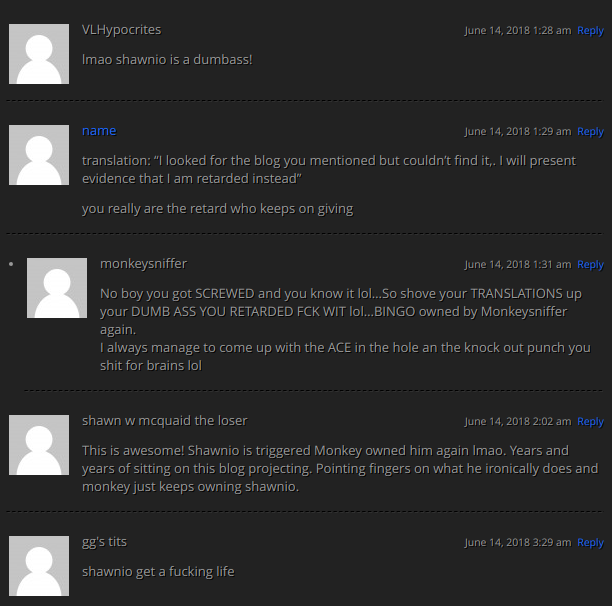Click the avatar next to gg's comment

tap(39, 566)
